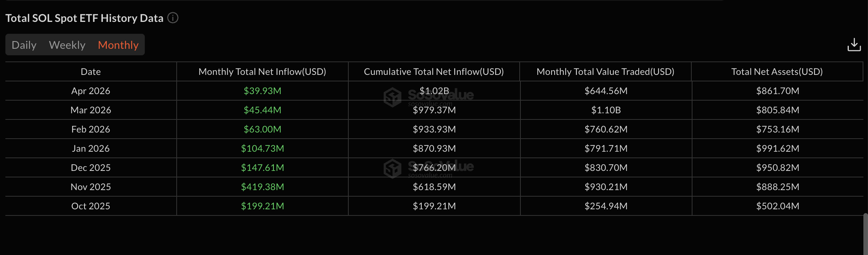868x255 pixels.
Task: Select the Apr 2026 row date
Action: coord(91,91)
